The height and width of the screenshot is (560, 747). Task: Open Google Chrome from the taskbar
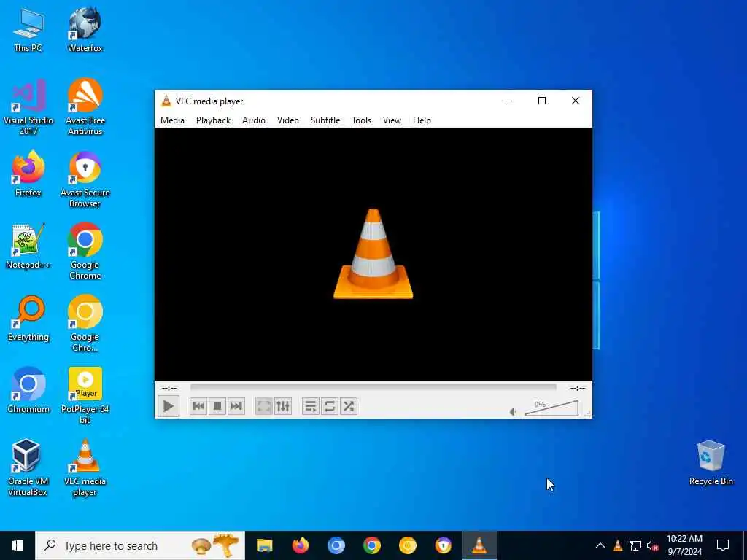point(371,545)
